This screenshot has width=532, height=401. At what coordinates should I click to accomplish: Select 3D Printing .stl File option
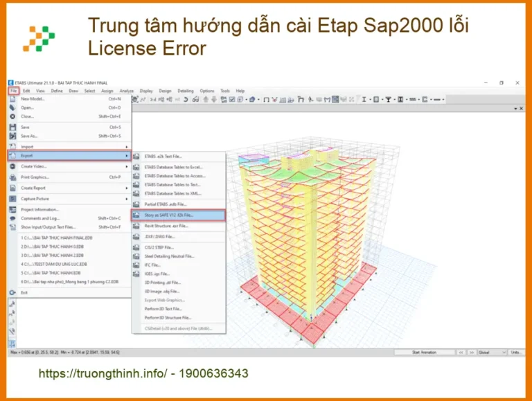pyautogui.click(x=179, y=283)
